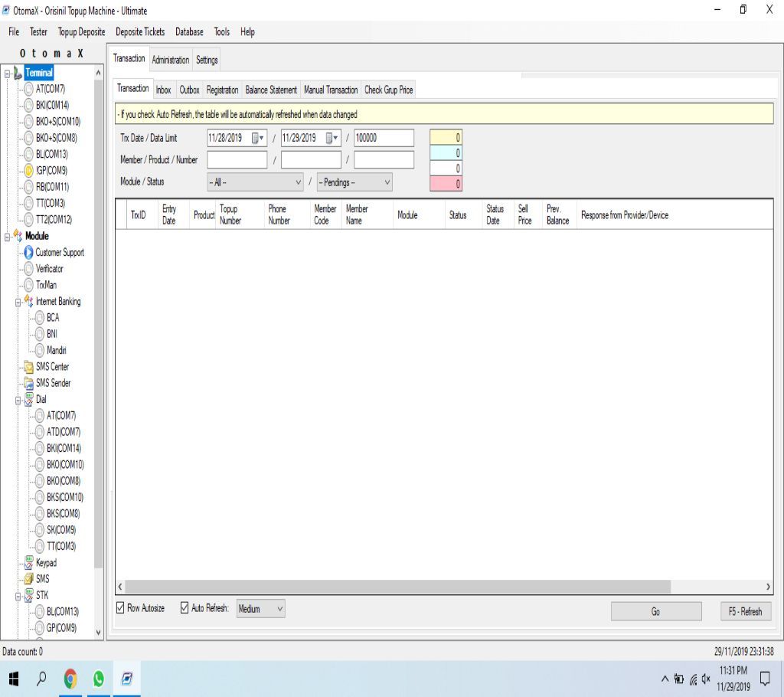The height and width of the screenshot is (697, 784).
Task: Collapse the Module tree node
Action: [8, 237]
